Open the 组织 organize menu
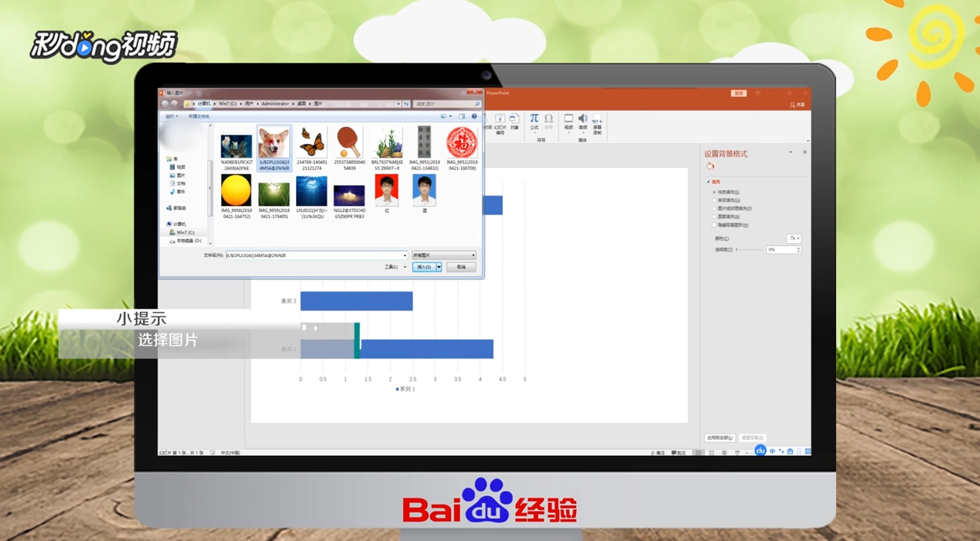This screenshot has height=541, width=980. tap(171, 116)
